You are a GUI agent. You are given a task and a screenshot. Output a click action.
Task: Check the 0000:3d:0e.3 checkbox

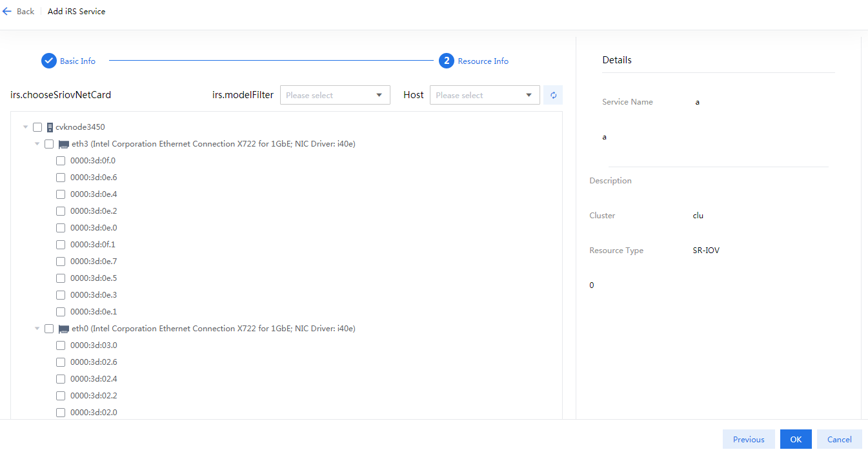pos(61,295)
